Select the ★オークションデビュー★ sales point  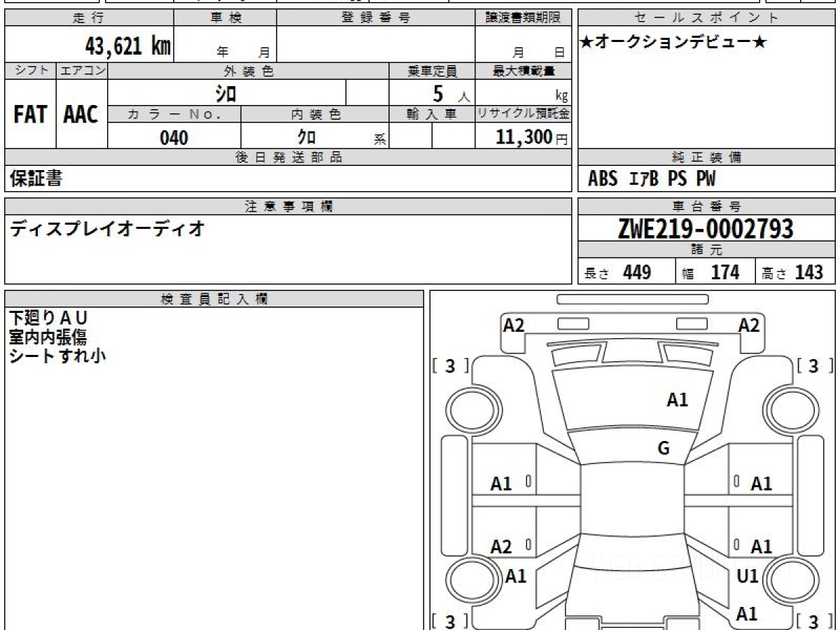[673, 42]
